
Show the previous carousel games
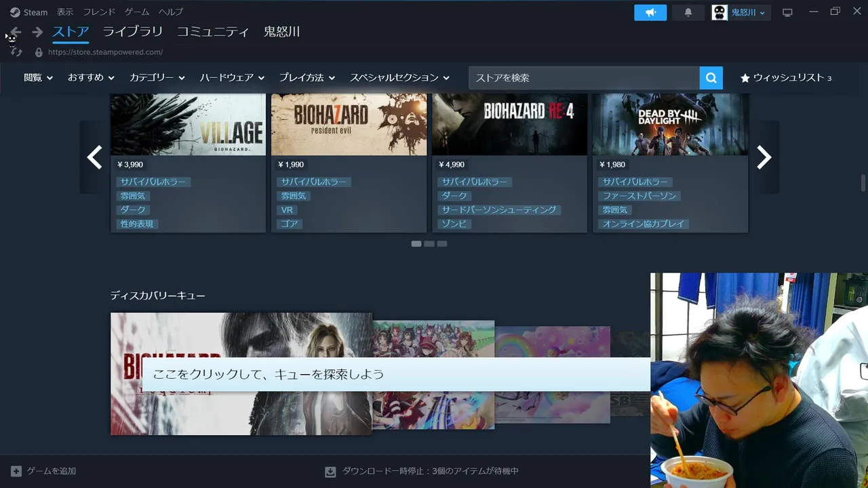(94, 157)
